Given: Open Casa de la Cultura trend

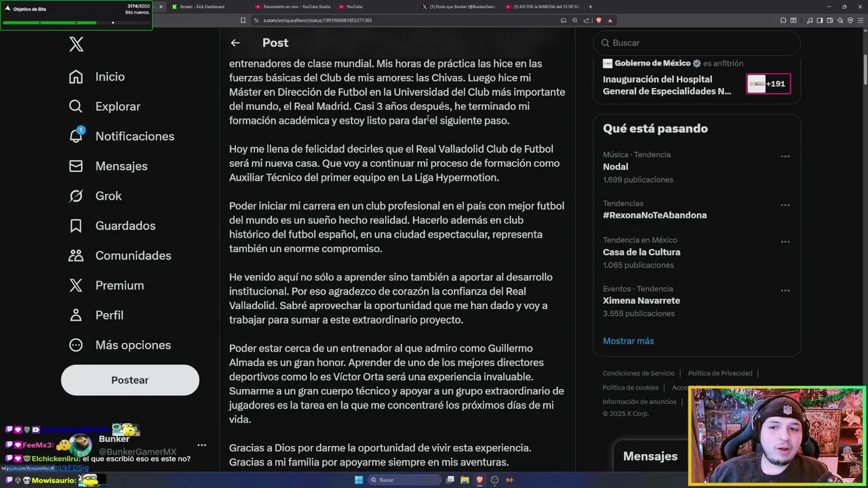Looking at the screenshot, I should click(x=642, y=252).
